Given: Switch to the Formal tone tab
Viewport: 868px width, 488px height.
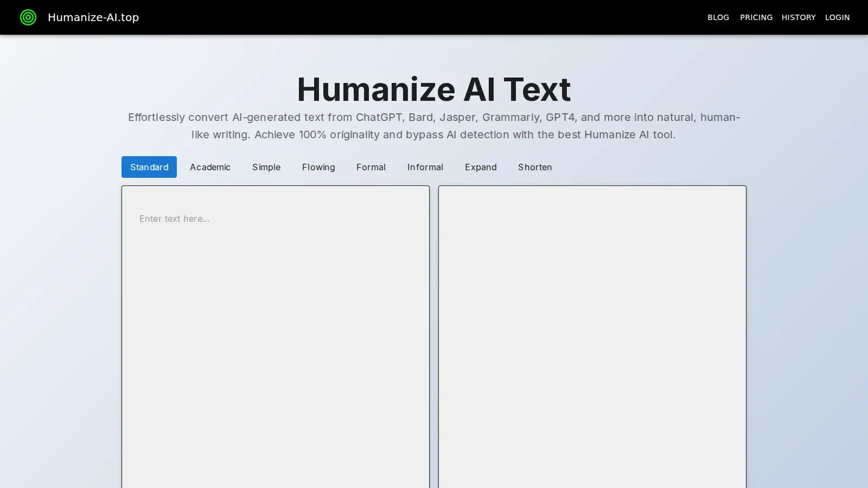Looking at the screenshot, I should [371, 167].
